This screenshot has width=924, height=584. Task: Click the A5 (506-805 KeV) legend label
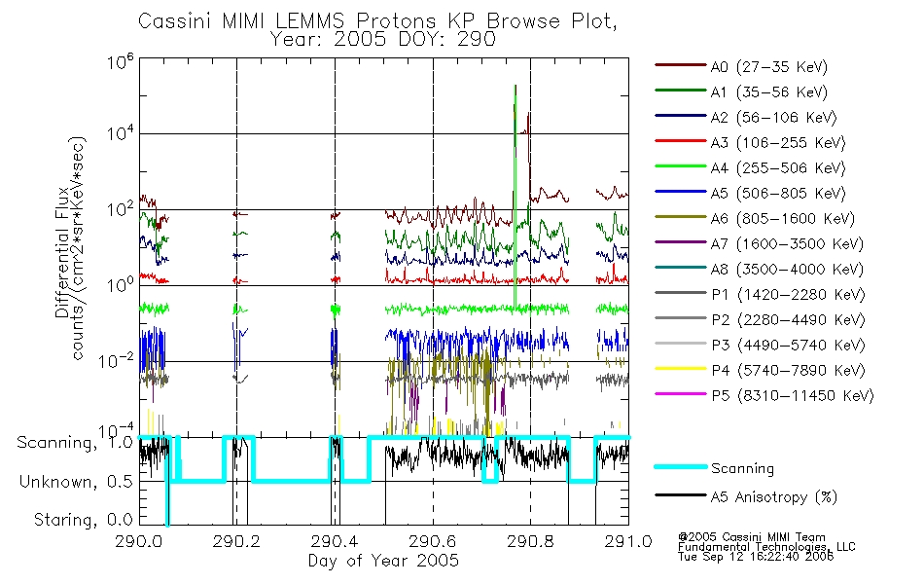pyautogui.click(x=778, y=194)
